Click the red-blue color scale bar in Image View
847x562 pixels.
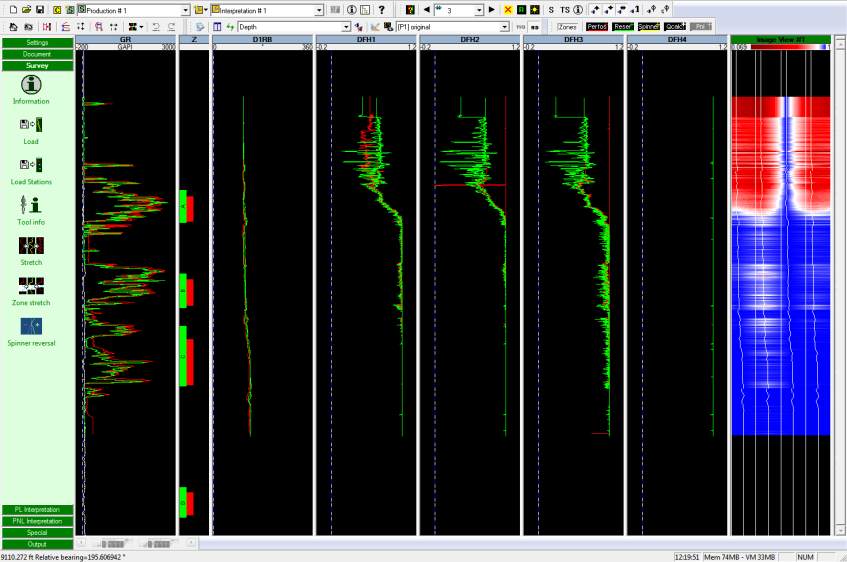[x=787, y=48]
